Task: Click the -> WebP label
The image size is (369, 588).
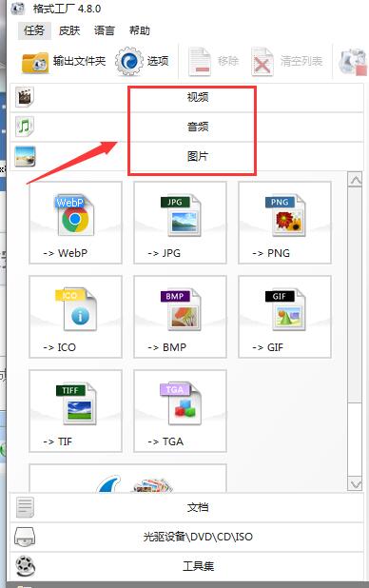Action: pos(66,253)
